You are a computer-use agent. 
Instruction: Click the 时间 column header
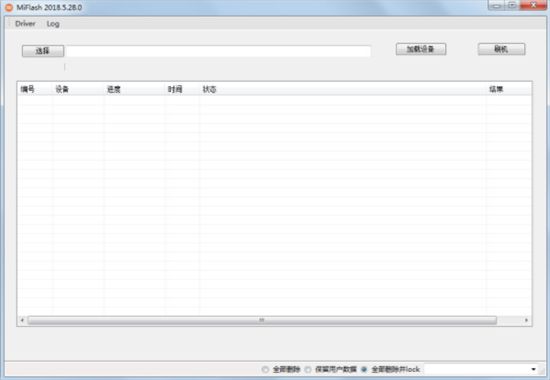coord(182,89)
